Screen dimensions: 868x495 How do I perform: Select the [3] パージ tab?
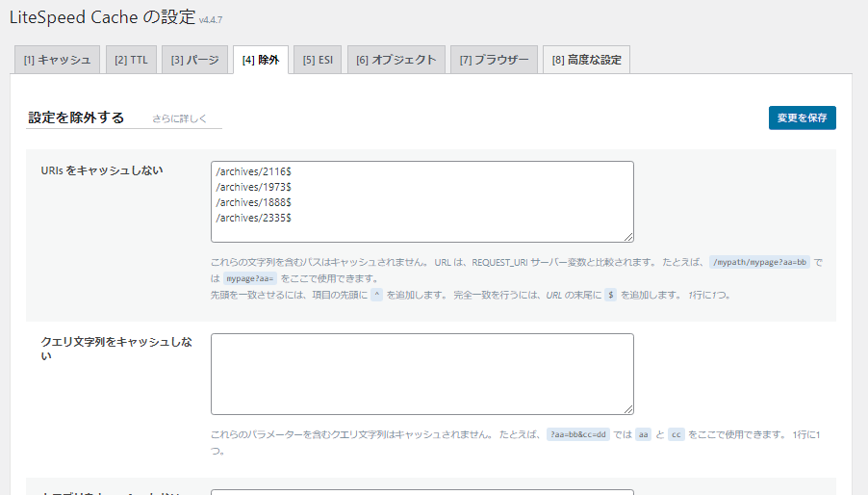[195, 60]
